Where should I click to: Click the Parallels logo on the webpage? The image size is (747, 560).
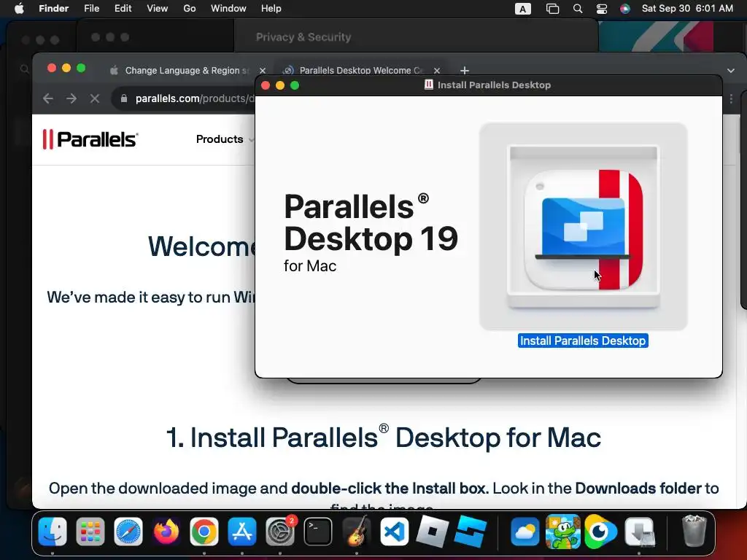pos(90,139)
